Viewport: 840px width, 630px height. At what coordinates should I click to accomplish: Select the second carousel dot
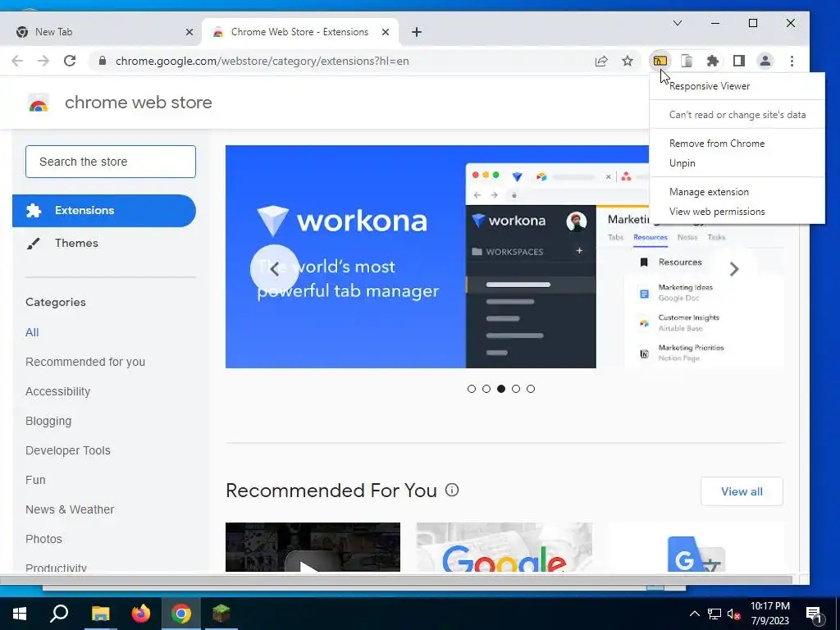486,389
